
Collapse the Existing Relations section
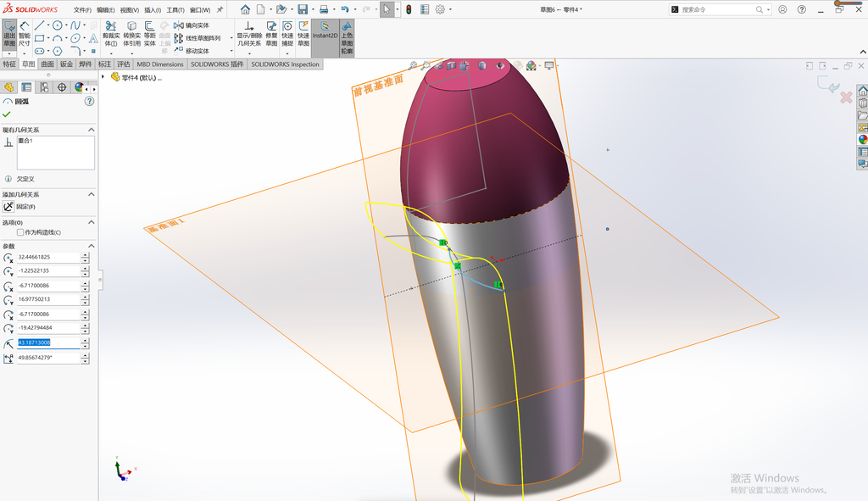[92, 130]
